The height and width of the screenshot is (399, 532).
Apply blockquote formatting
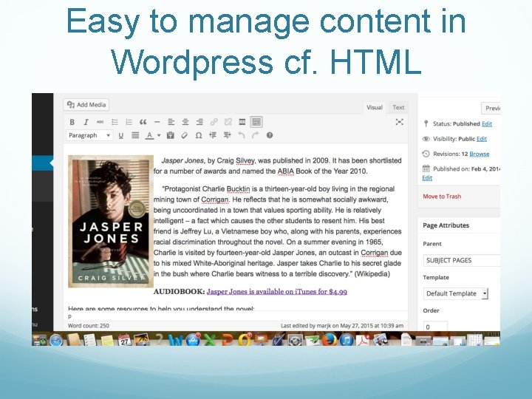tap(143, 122)
